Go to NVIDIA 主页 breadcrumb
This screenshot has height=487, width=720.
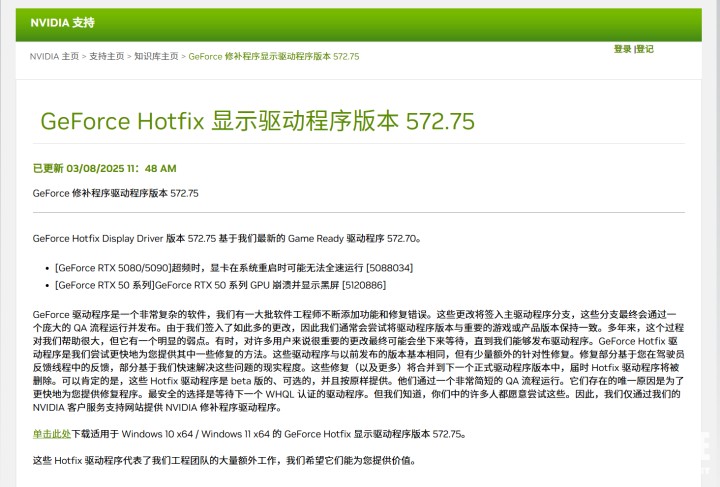[x=54, y=56]
